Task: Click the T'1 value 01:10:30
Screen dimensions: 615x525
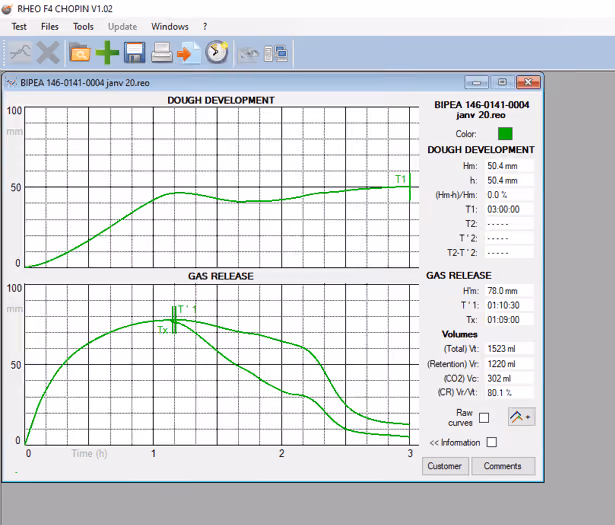Action: click(x=509, y=305)
